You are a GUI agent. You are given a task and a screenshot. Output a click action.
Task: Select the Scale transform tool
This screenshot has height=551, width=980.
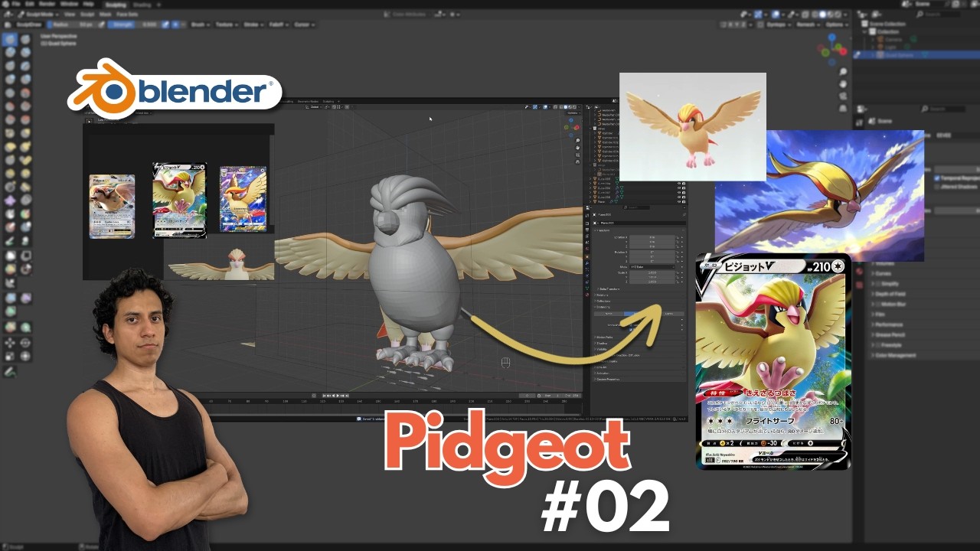(11, 357)
